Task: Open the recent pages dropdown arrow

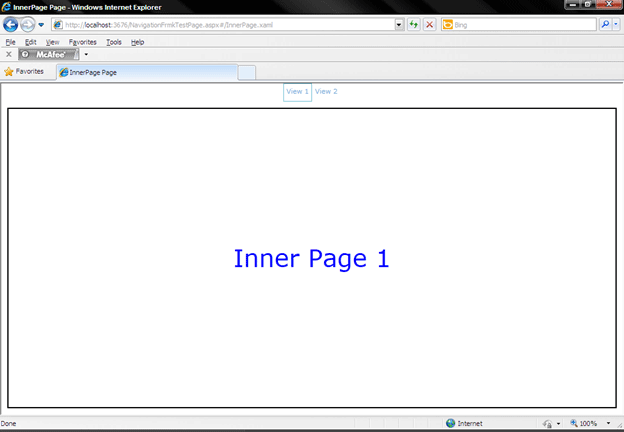Action: (x=41, y=25)
